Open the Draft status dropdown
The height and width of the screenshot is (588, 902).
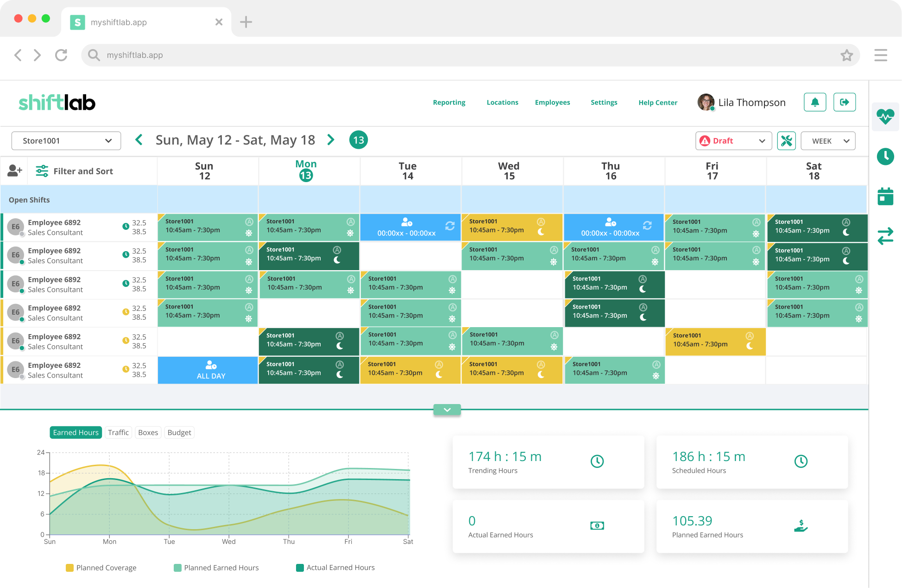(x=733, y=141)
